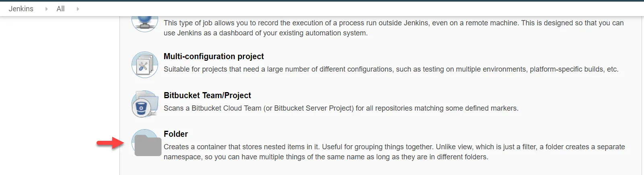This screenshot has width=644, height=175.
Task: Select the Folder item type title
Action: coord(176,134)
